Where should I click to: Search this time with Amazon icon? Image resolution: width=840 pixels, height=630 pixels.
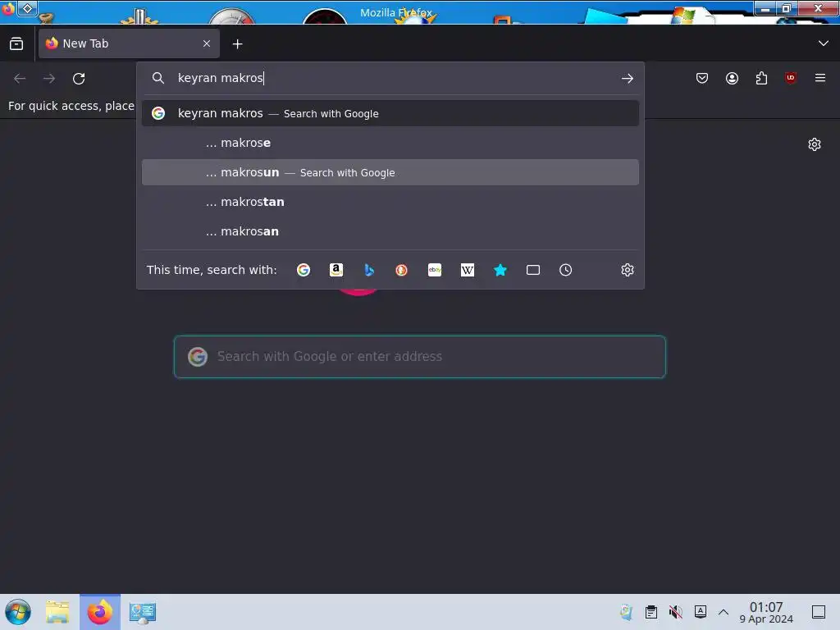coord(336,270)
